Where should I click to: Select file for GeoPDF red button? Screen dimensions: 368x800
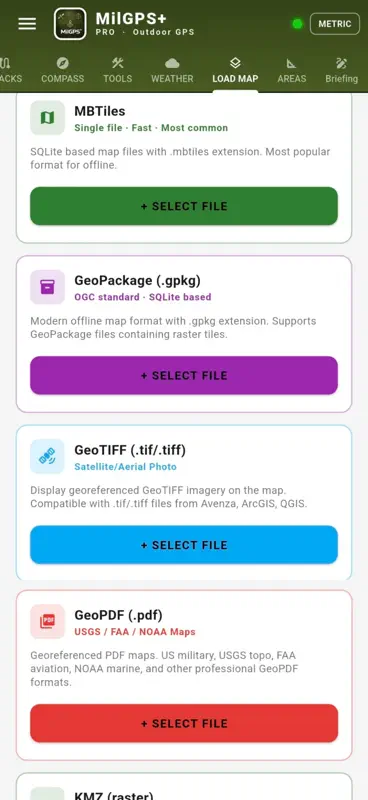(x=184, y=723)
